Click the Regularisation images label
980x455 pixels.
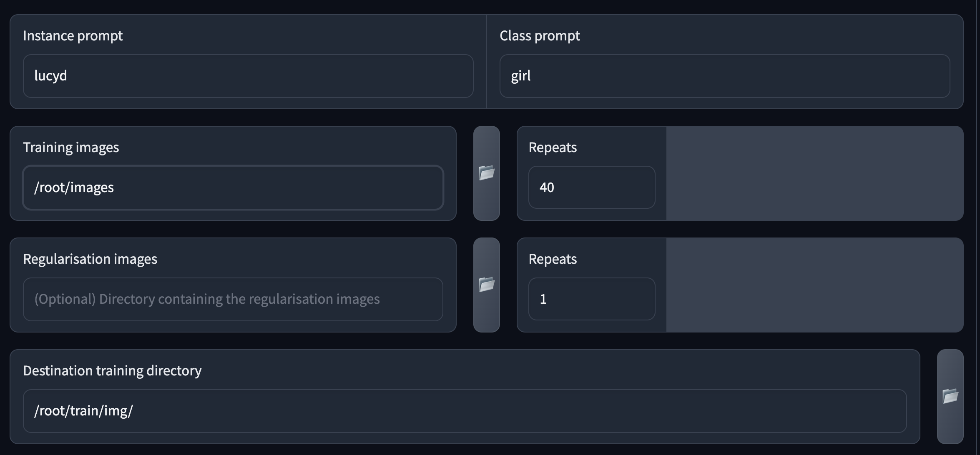coord(90,259)
